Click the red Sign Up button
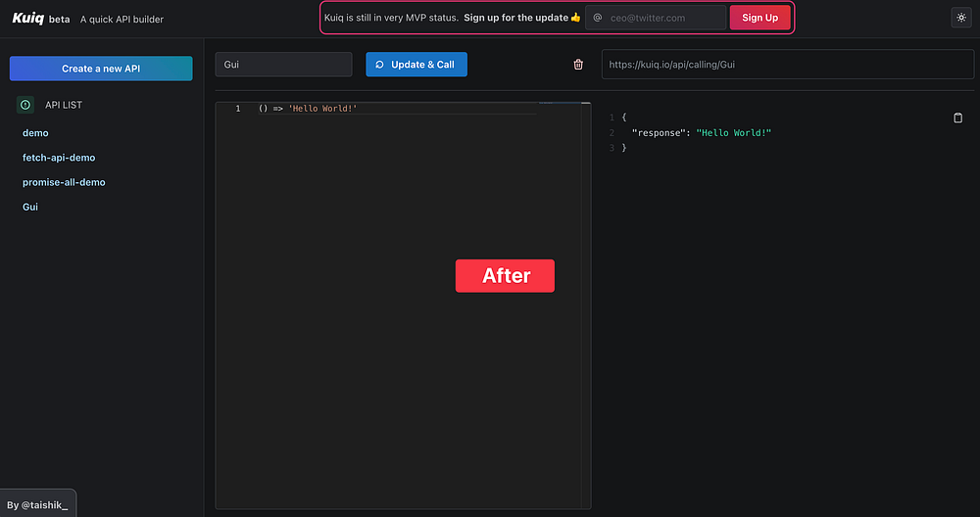 [x=760, y=18]
